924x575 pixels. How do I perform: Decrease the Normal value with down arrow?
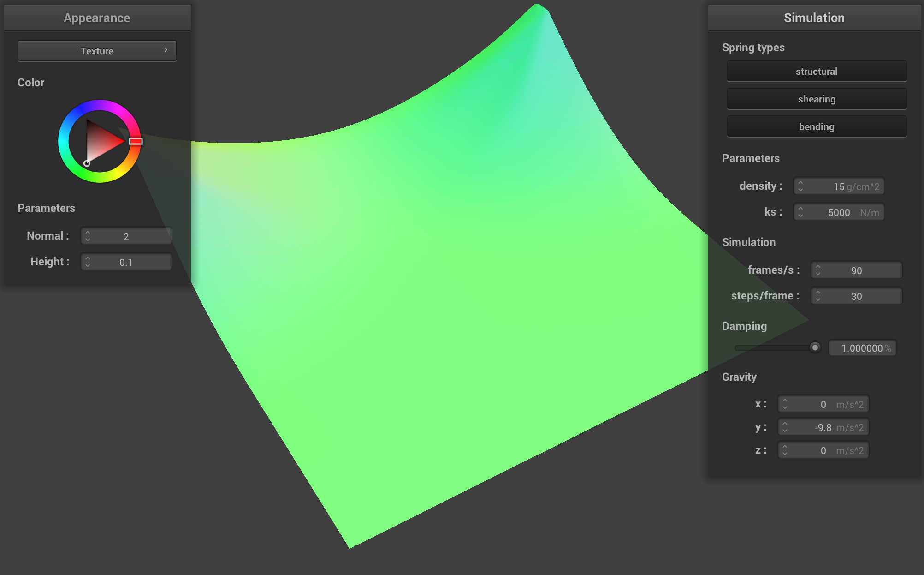(88, 240)
